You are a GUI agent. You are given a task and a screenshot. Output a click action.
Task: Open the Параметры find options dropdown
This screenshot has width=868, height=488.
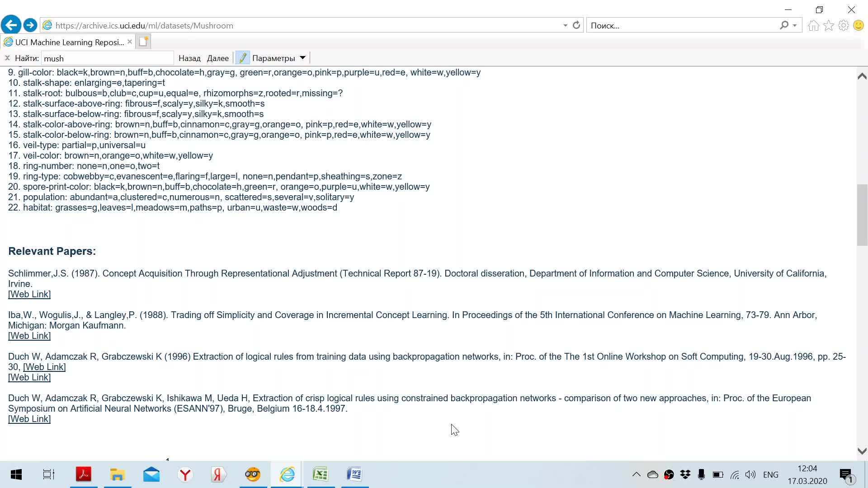pyautogui.click(x=279, y=58)
